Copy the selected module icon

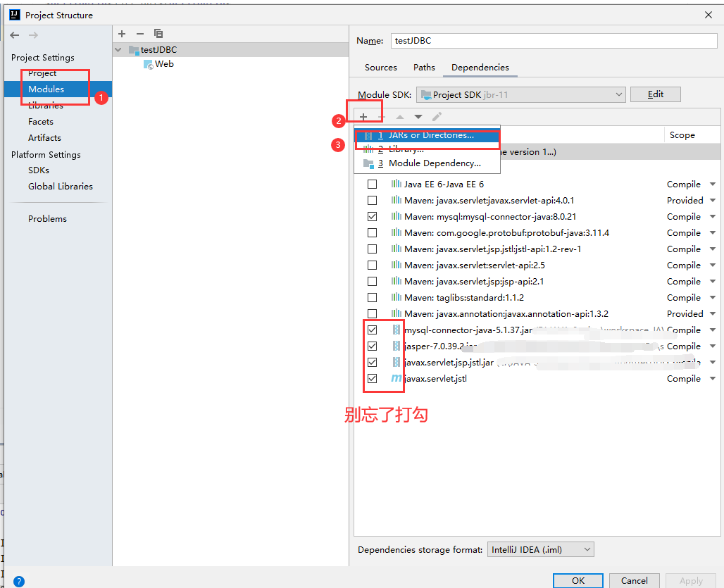pyautogui.click(x=158, y=34)
